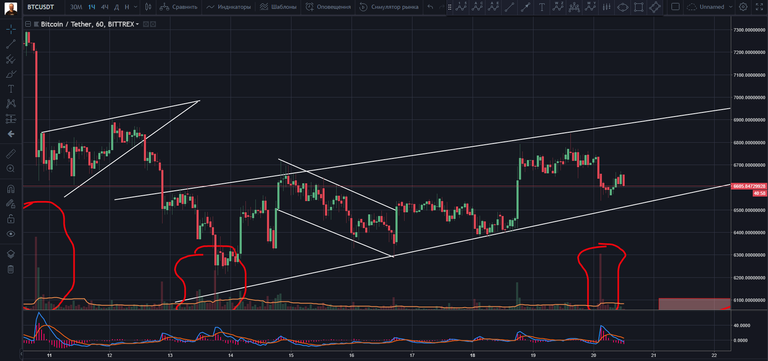Open the candlestick chart style menu
768x361 pixels.
click(148, 7)
